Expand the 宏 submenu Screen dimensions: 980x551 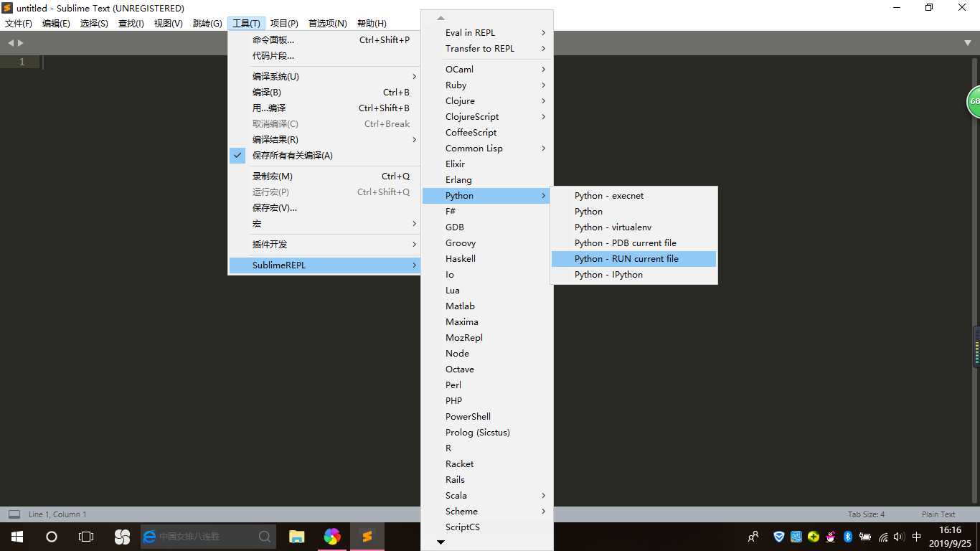324,224
